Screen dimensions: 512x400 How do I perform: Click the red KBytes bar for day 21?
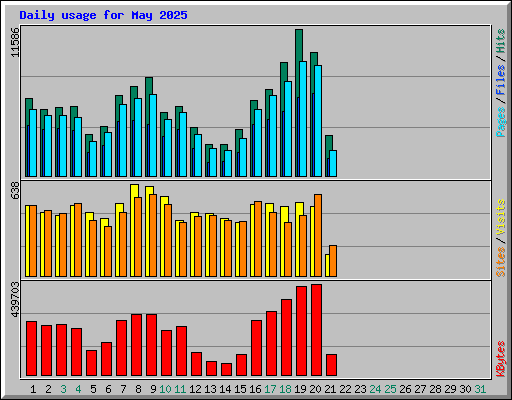click(x=331, y=365)
